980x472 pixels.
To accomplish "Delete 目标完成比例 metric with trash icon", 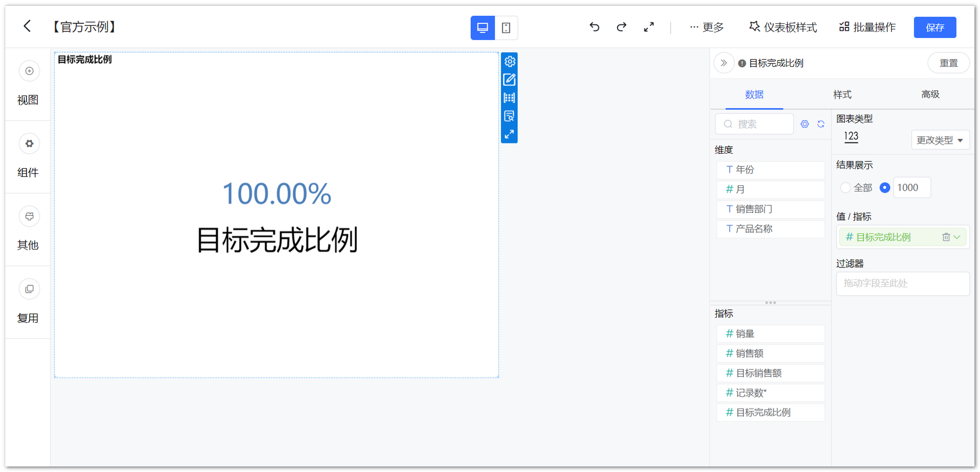I will point(946,237).
